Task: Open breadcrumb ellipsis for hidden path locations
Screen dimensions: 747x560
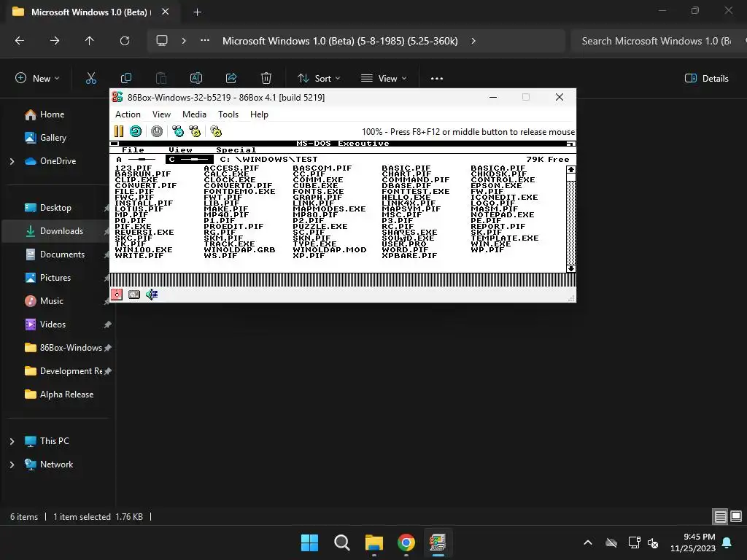Action: (205, 41)
